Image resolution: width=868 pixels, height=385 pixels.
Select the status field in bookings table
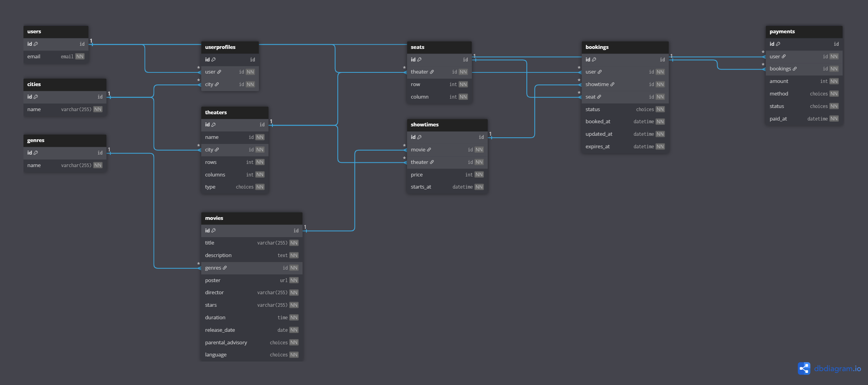(x=625, y=110)
